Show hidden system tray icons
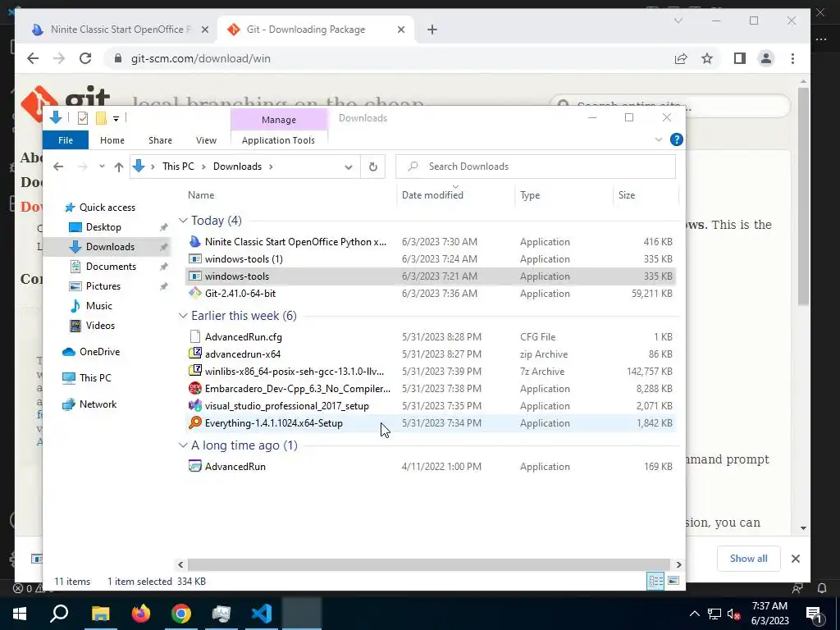The width and height of the screenshot is (840, 630). click(694, 614)
